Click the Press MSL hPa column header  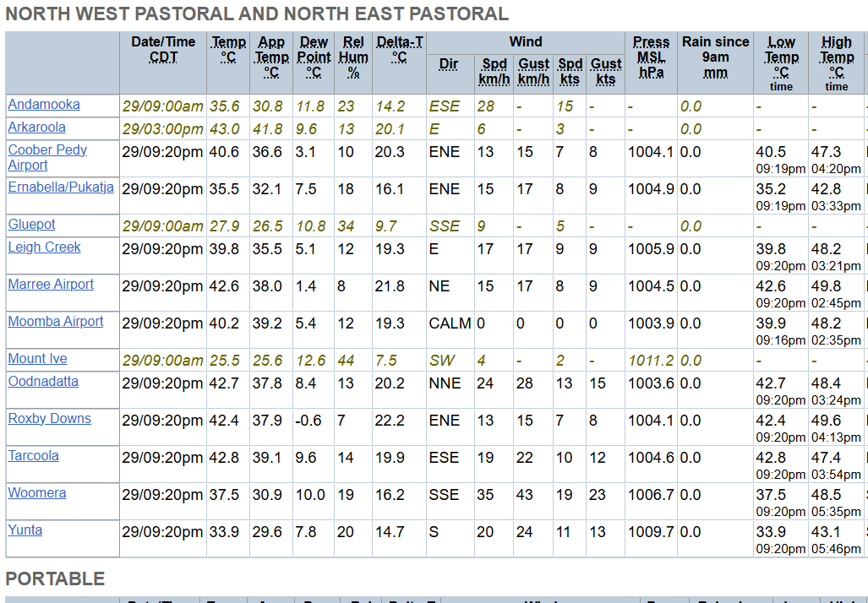pyautogui.click(x=651, y=57)
